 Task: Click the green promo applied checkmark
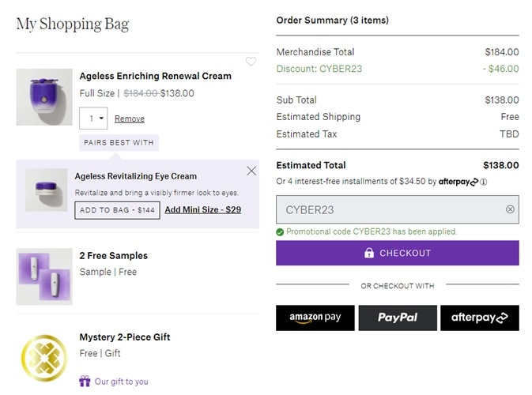pyautogui.click(x=280, y=231)
